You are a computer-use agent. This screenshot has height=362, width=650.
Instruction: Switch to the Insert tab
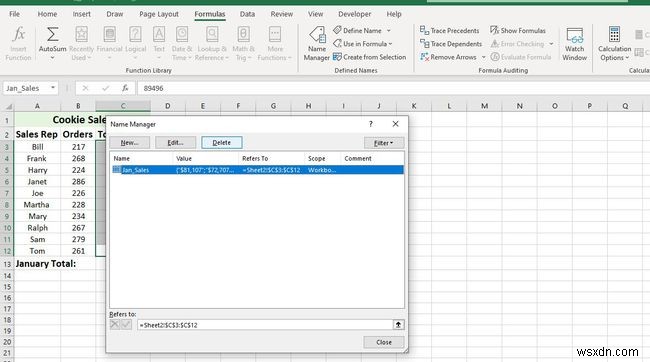coord(81,14)
